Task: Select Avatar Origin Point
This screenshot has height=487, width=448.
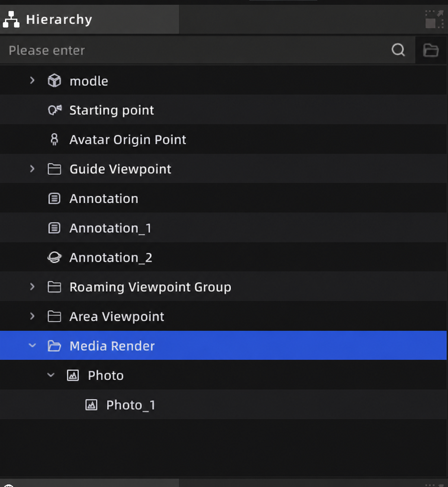Action: point(223,140)
